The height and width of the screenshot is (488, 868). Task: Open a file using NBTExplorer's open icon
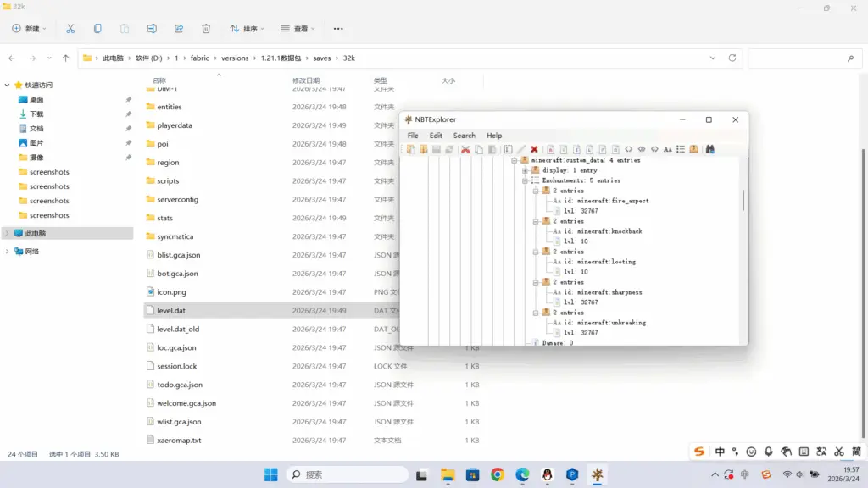[x=424, y=149]
